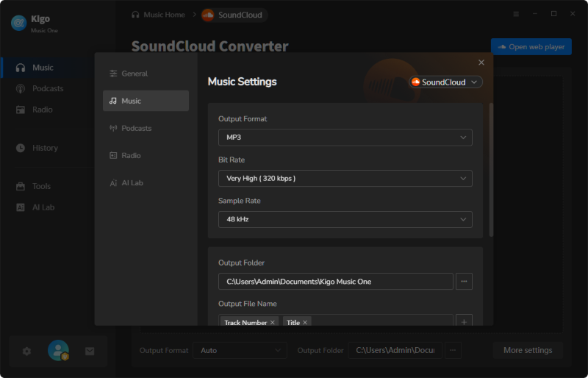Click the SoundCloud Converter heading
The image size is (588, 378).
click(x=209, y=46)
